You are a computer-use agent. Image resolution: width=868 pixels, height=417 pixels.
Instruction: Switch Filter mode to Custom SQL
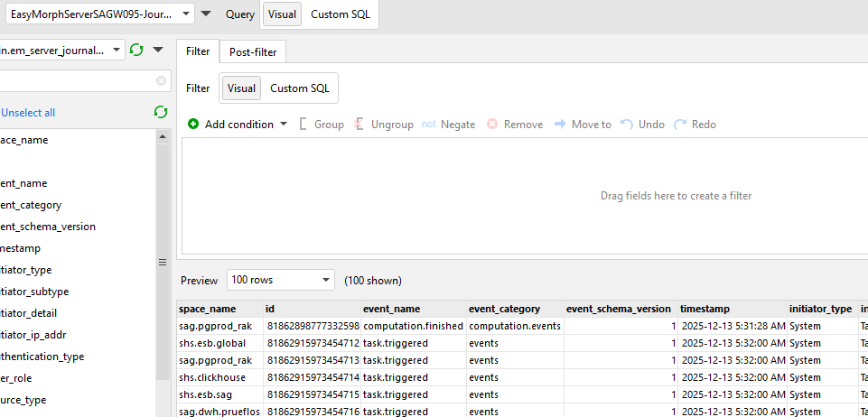(x=300, y=88)
